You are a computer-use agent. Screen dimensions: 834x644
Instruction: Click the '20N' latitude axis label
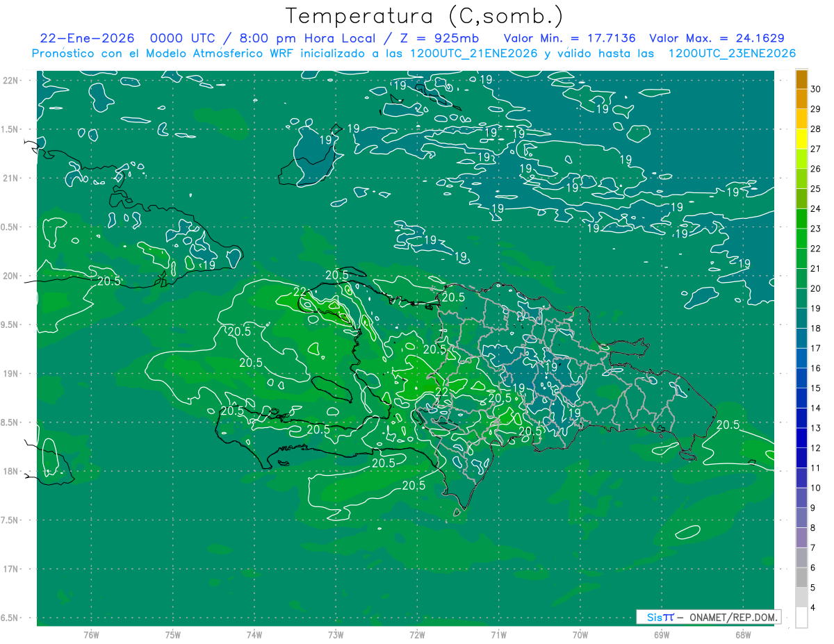[x=11, y=276]
